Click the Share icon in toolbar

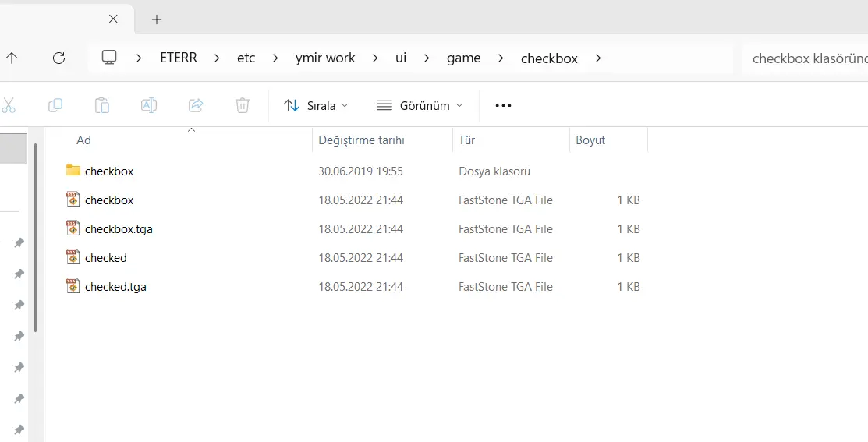click(x=196, y=105)
